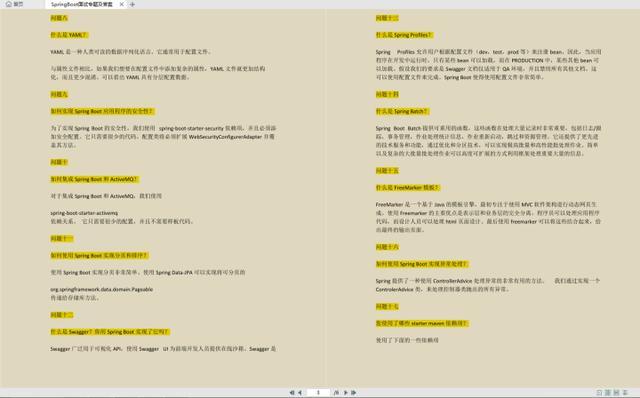The height and width of the screenshot is (398, 640).
Task: Go to the next page
Action: click(346, 393)
